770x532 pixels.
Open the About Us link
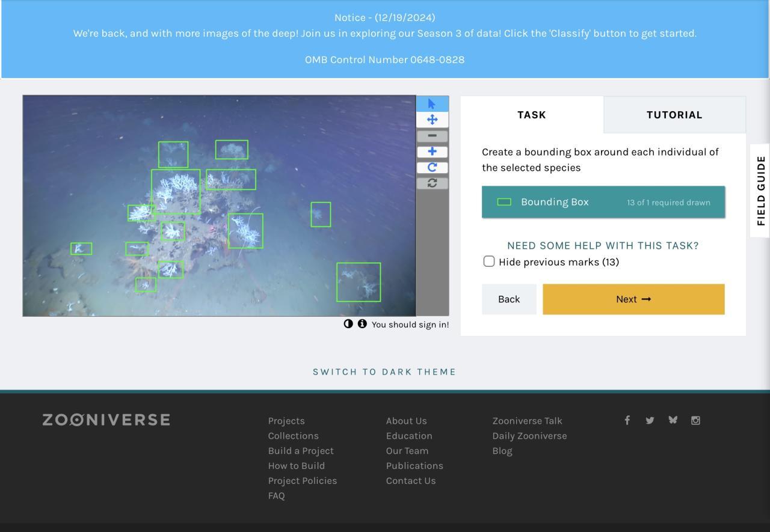407,421
